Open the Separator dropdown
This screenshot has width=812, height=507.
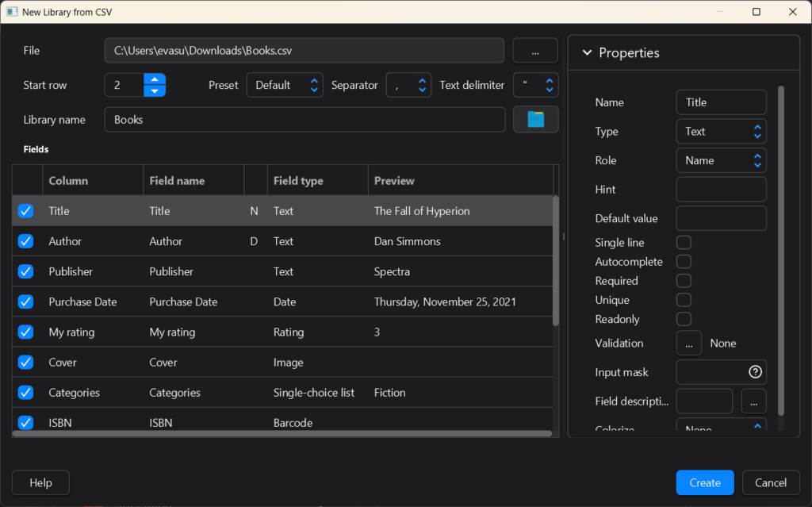click(408, 85)
